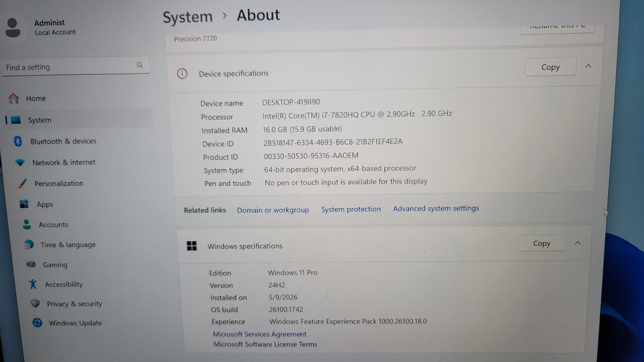Click Product ID 00330-50530-95316-AAOEM
Image resolution: width=644 pixels, height=362 pixels.
[311, 156]
